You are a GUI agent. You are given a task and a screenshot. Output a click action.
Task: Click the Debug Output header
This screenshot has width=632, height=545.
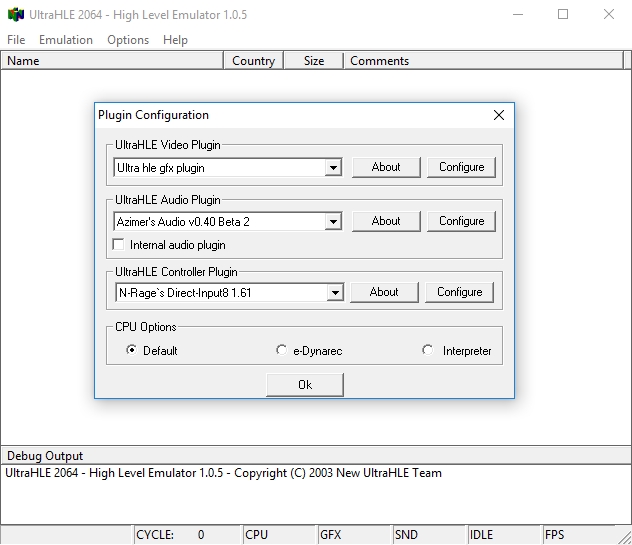pyautogui.click(x=316, y=456)
